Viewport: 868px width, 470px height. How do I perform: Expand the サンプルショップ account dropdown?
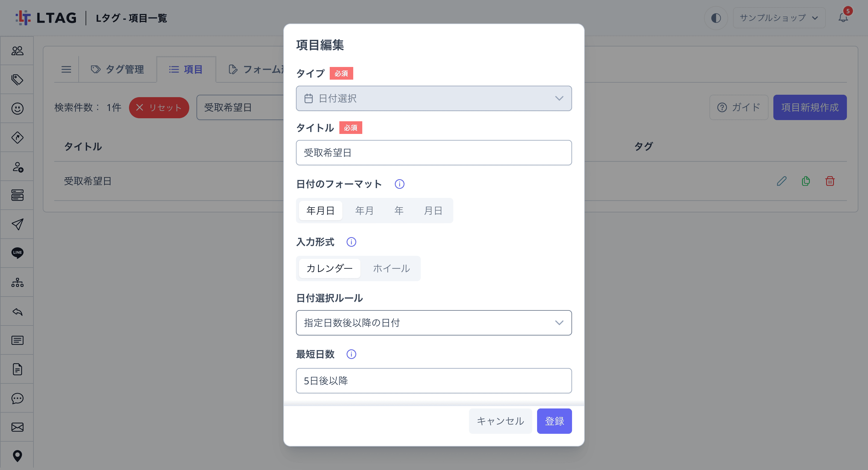point(779,18)
